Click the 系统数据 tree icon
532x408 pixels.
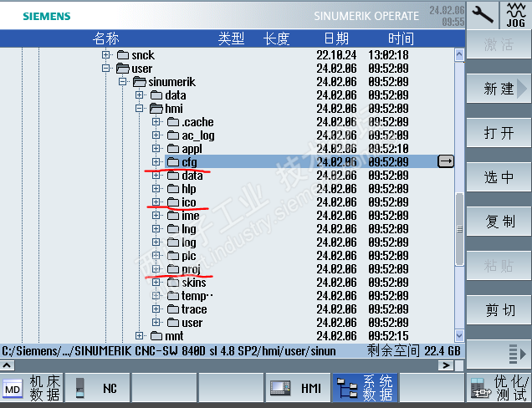tap(347, 389)
